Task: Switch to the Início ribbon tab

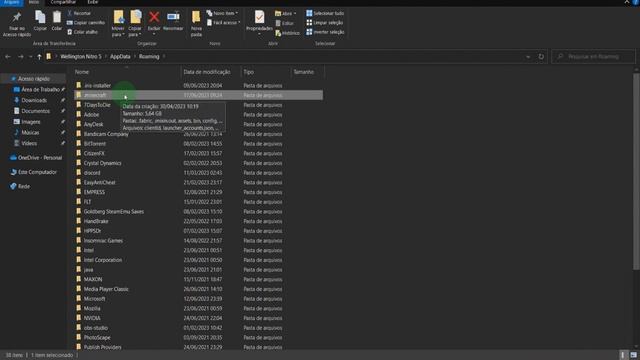Action: click(x=34, y=2)
